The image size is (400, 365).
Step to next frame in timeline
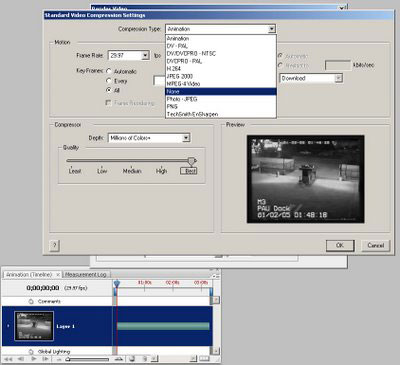tap(46, 359)
